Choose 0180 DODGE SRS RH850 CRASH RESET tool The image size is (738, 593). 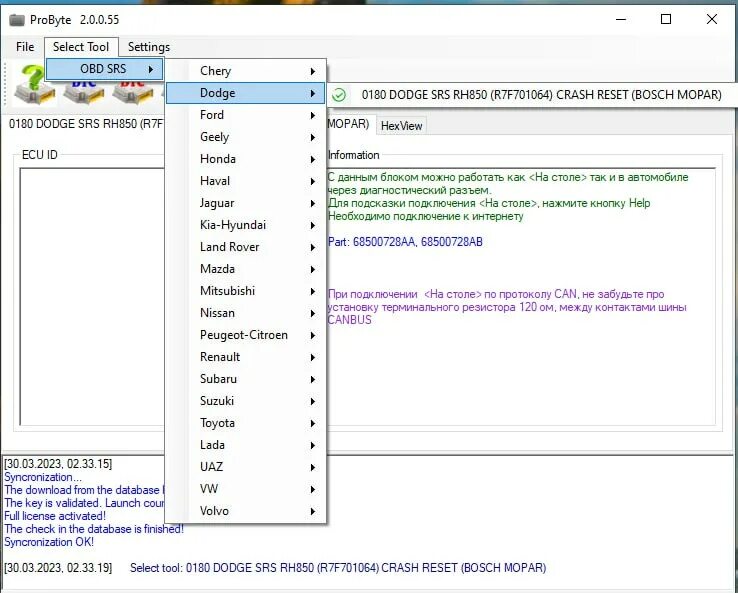pos(532,95)
